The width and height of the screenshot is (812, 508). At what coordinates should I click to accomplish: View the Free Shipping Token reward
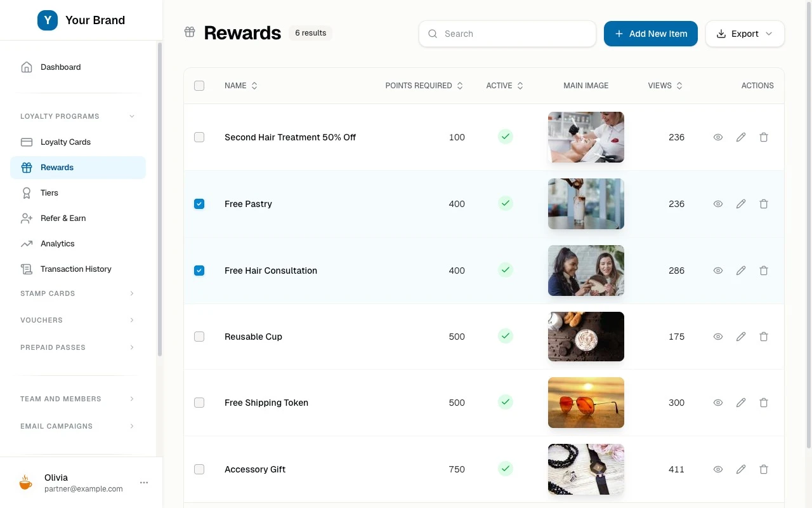[x=718, y=403]
